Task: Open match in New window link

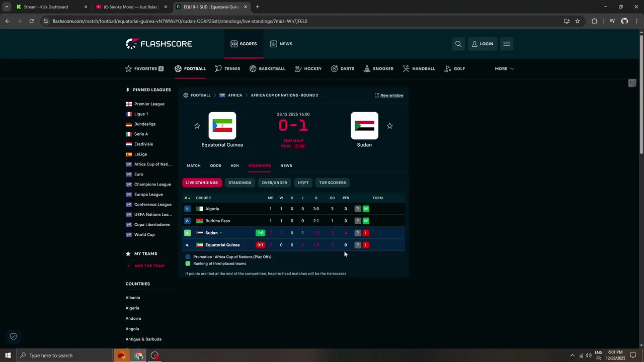Action: 389,95
